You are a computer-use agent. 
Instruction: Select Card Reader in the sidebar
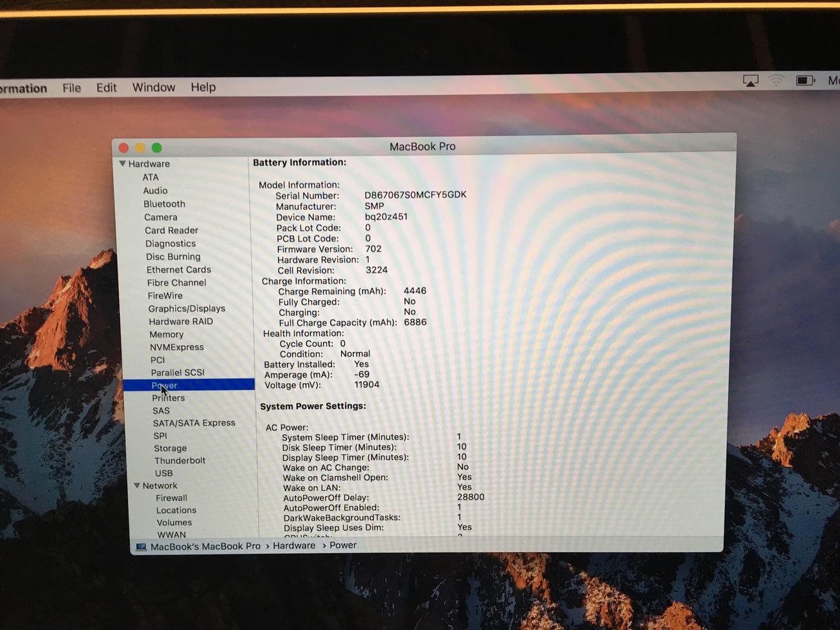point(171,231)
